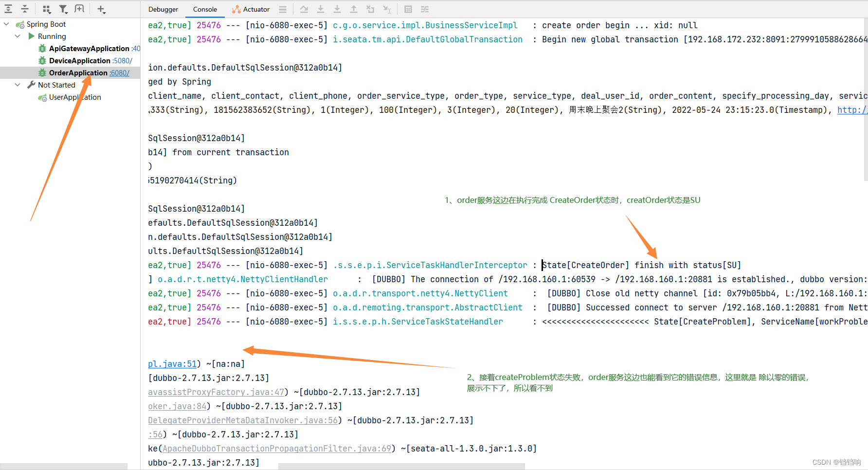Open the :5080/ link for DeviceApplication
This screenshot has height=470, width=868.
tap(122, 61)
